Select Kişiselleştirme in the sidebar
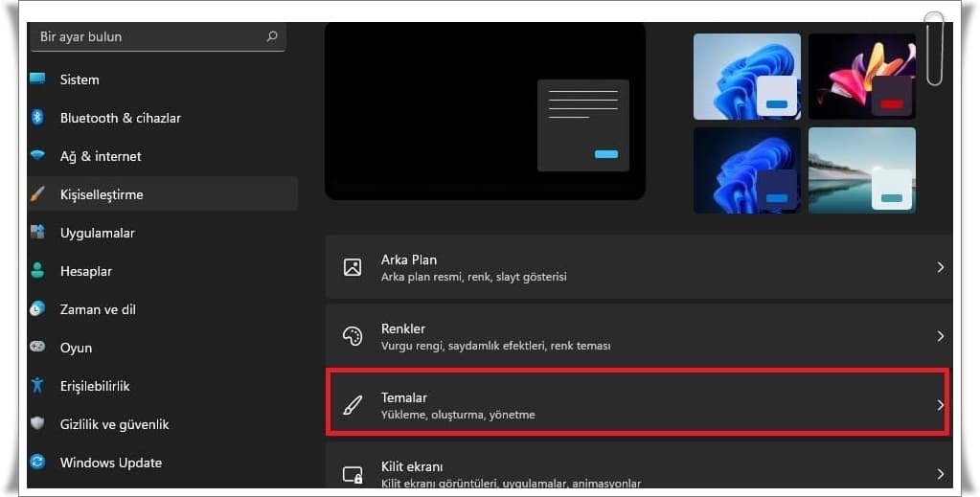Image resolution: width=980 pixels, height=497 pixels. pyautogui.click(x=163, y=193)
